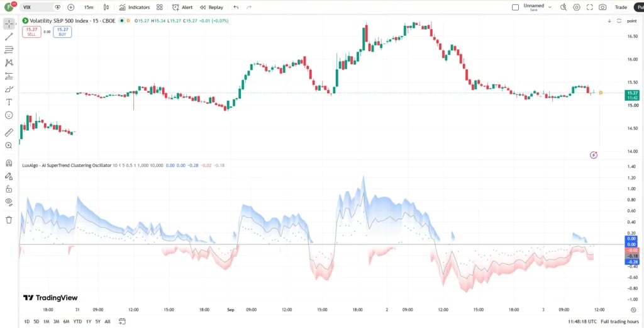Open the XABCD patterns tool

pyautogui.click(x=9, y=63)
